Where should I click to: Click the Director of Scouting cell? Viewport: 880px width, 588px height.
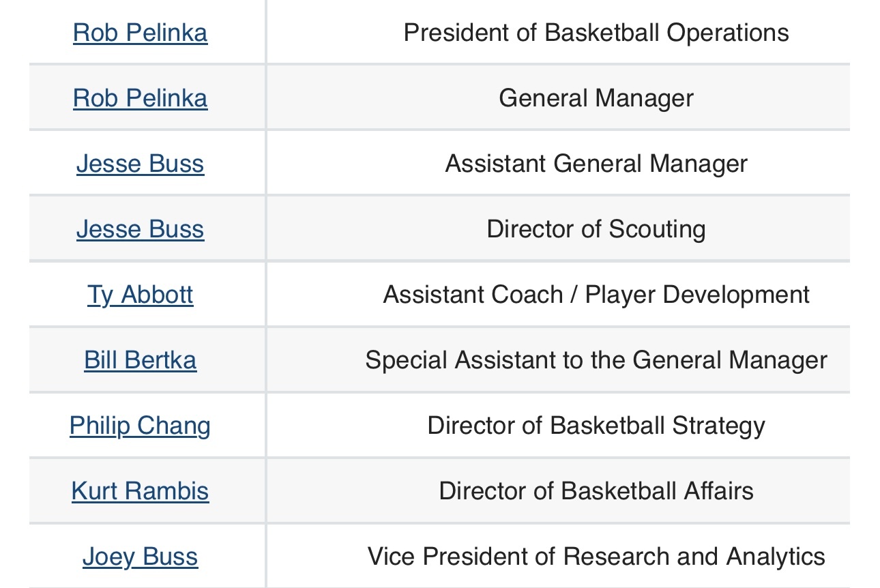(558, 229)
